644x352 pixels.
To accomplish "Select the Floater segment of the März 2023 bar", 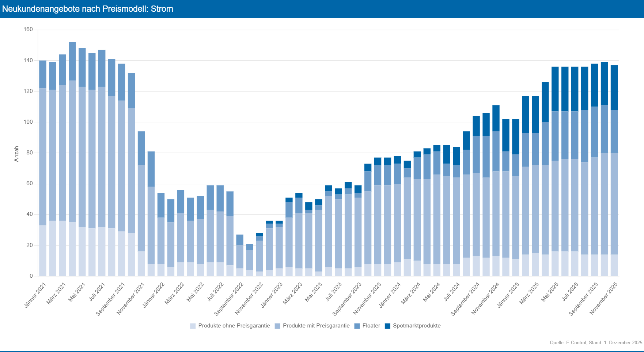I will tap(299, 205).
